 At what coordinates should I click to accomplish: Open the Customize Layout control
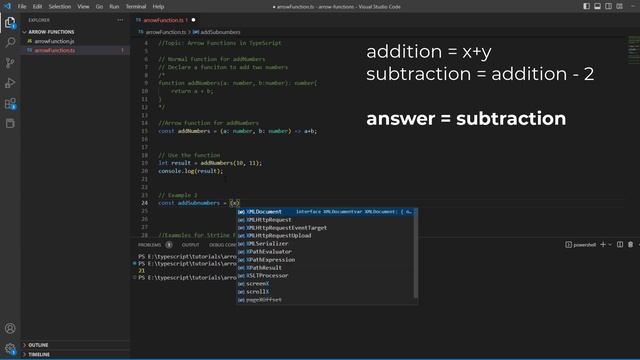(x=620, y=6)
